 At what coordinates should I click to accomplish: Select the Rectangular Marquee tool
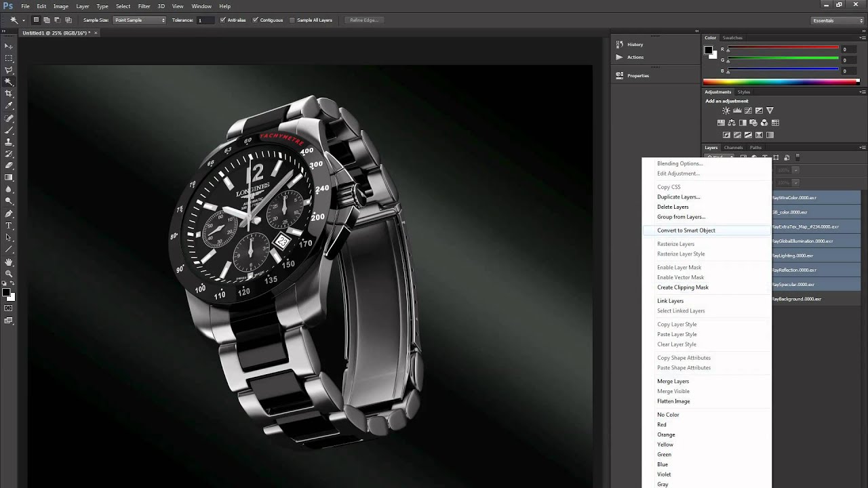(9, 58)
